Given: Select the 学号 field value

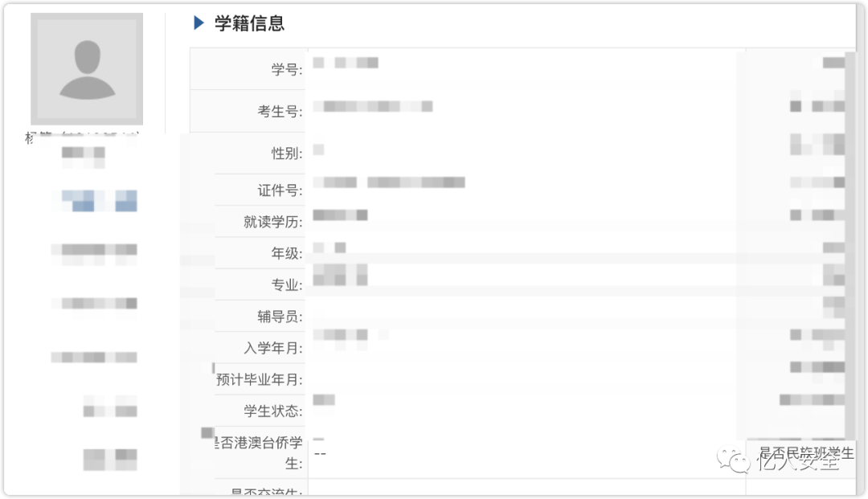Looking at the screenshot, I should point(346,63).
